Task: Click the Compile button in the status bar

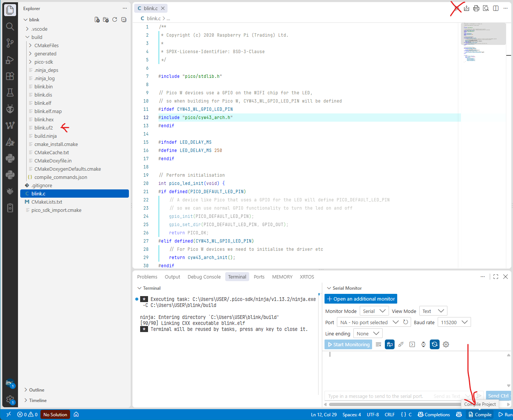Action: click(480, 414)
